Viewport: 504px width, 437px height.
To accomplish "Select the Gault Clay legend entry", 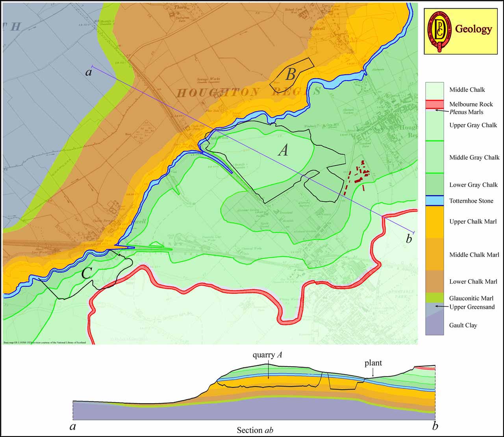I will click(434, 325).
